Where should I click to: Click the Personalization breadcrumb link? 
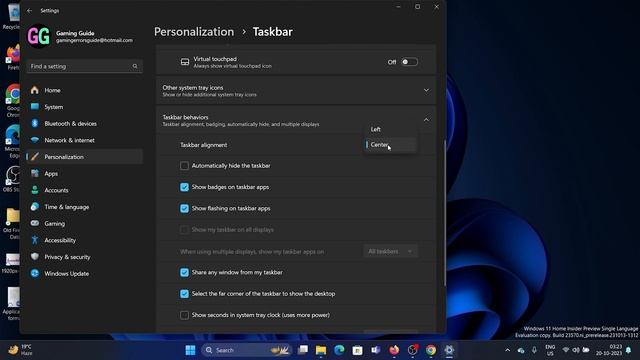pos(194,32)
